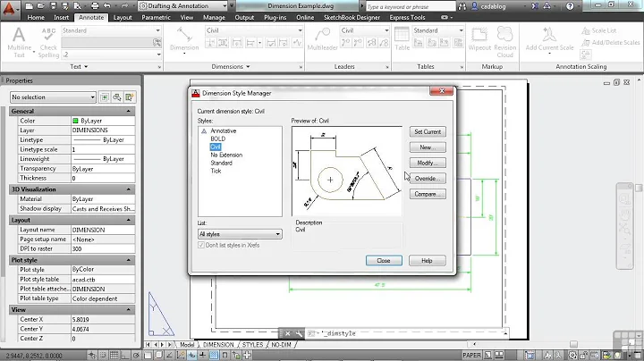644x361 pixels.
Task: Click the Plot printer icon in quick access toolbar
Action: point(95,6)
